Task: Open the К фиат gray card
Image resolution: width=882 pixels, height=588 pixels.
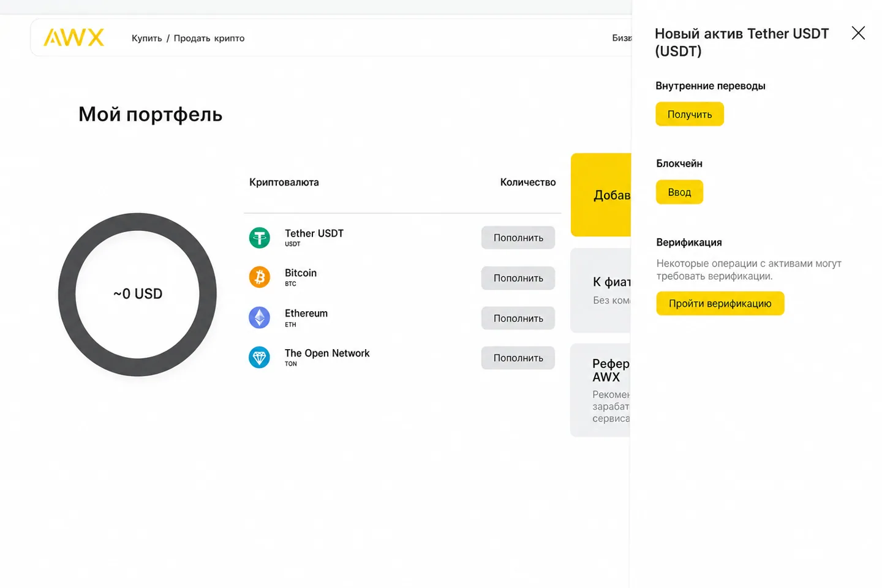Action: click(x=601, y=290)
